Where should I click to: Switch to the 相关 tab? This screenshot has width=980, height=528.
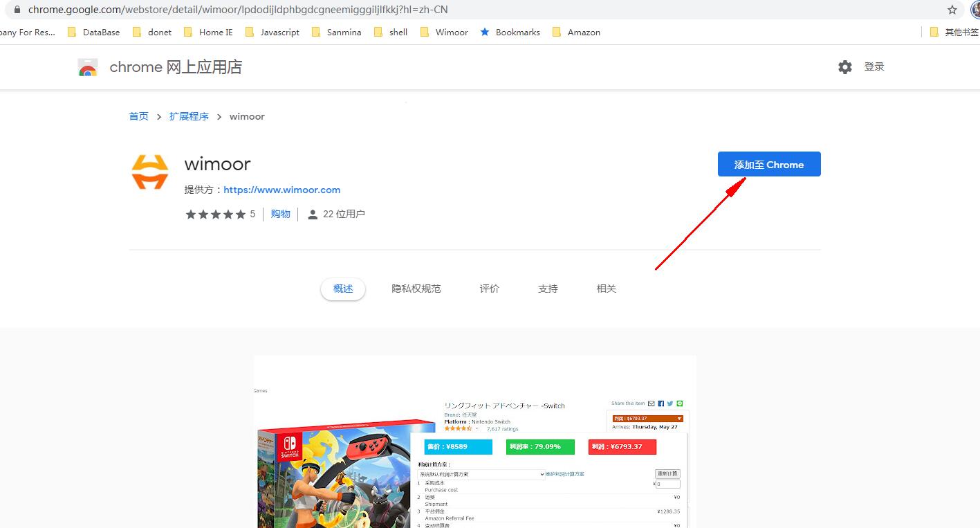pos(607,289)
